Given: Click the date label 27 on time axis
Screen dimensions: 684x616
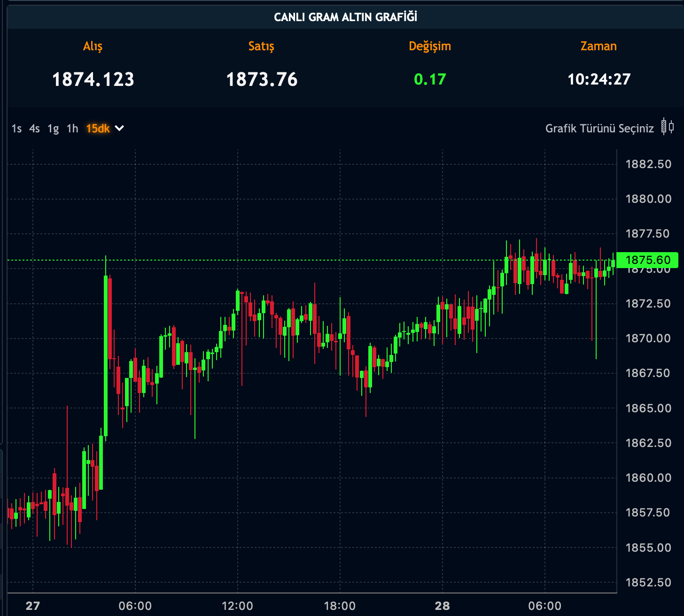Looking at the screenshot, I should [33, 606].
